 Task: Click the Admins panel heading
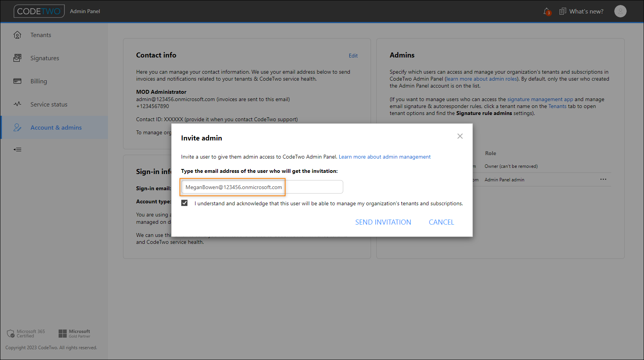click(x=402, y=55)
